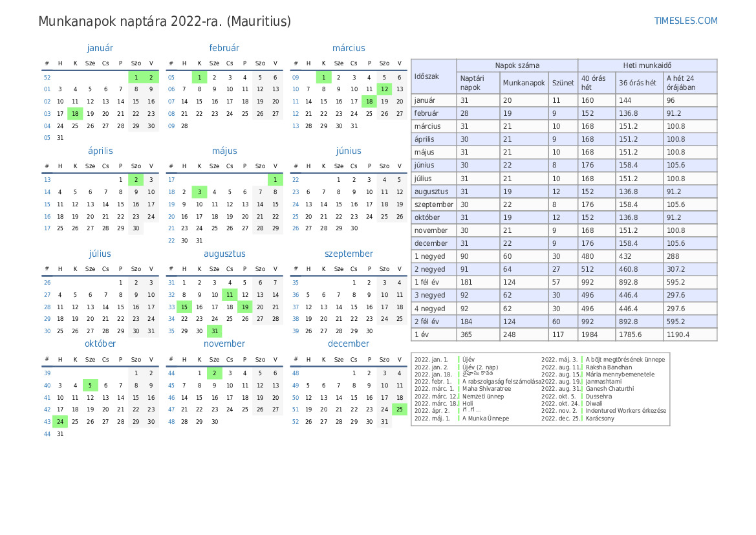Click the page title 'Munkanapok naptára 2022-ra. (Mauritius)'
This screenshot has width=756, height=535.
click(164, 22)
